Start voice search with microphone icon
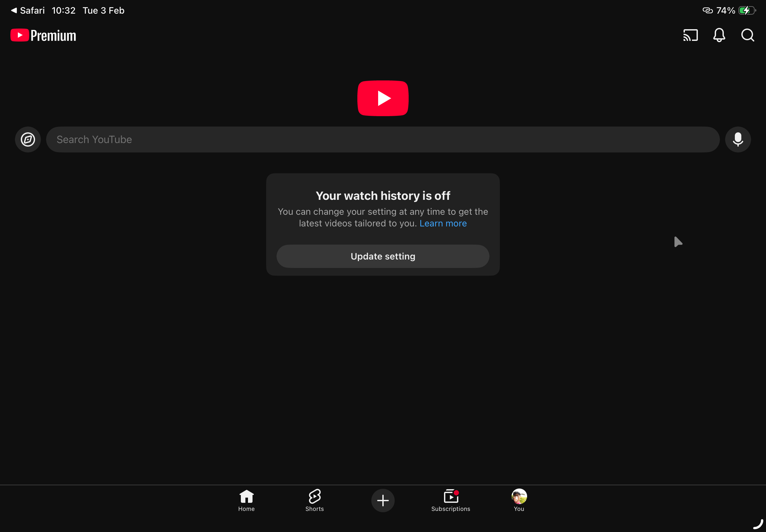Screen dimensions: 766x532 738,139
